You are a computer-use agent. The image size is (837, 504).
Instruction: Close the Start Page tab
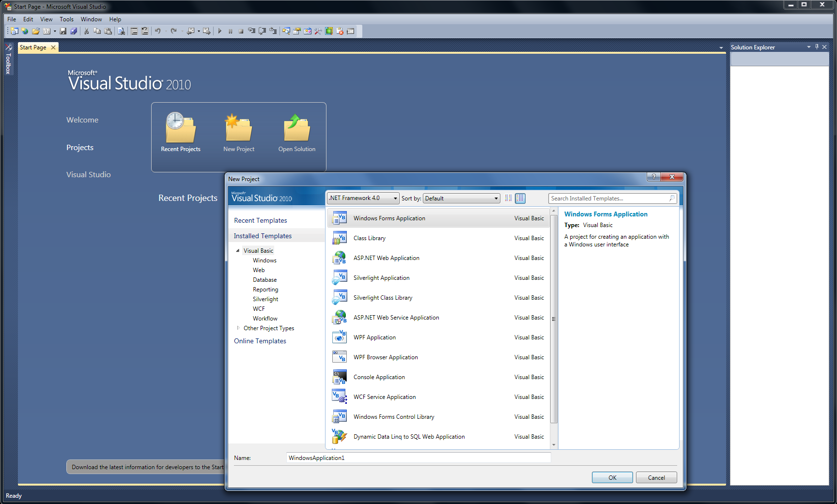coord(53,47)
